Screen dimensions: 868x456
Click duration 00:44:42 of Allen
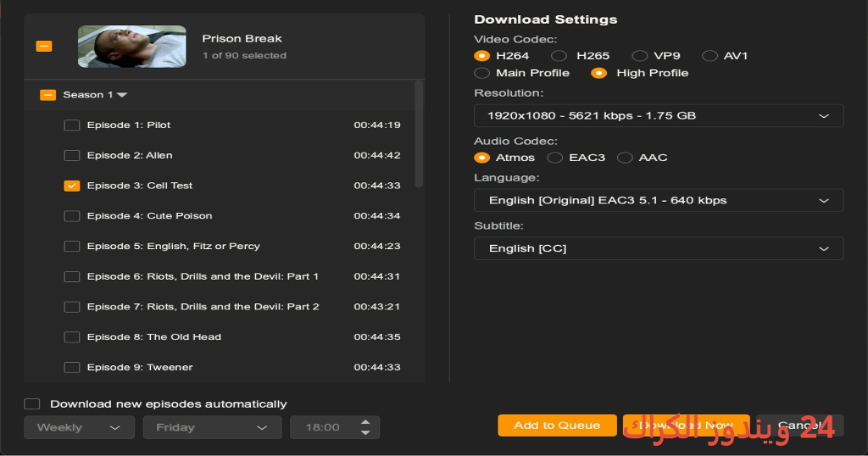tap(377, 155)
